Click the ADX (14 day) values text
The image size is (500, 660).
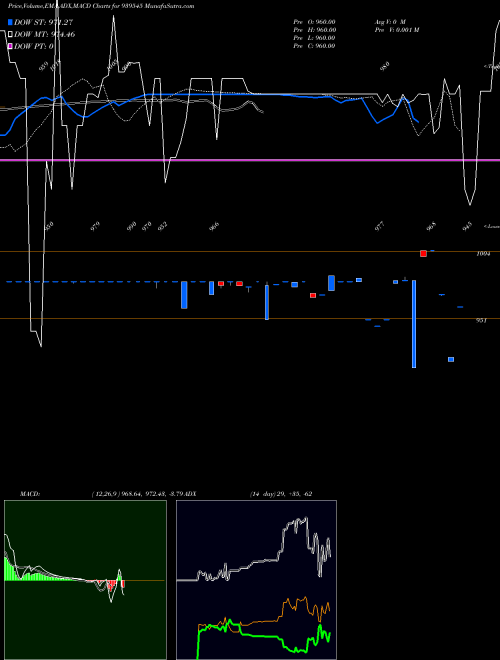coord(281,494)
